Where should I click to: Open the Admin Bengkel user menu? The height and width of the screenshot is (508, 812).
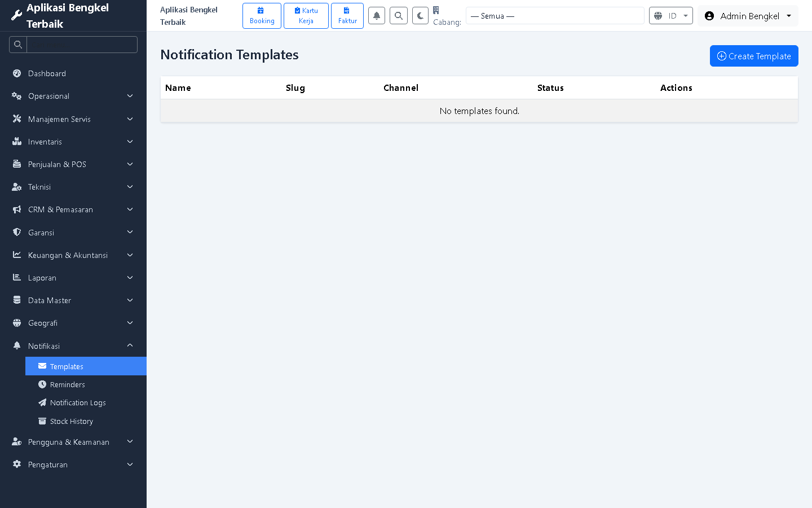click(748, 16)
